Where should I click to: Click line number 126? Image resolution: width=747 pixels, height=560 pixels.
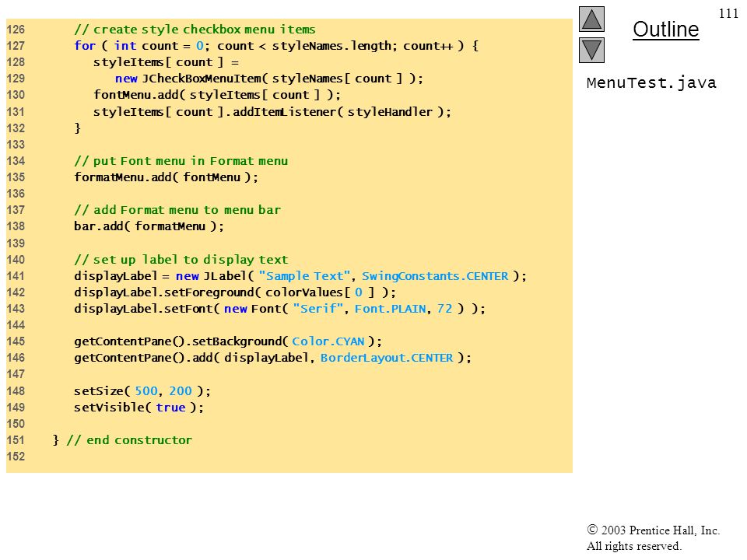(16, 30)
